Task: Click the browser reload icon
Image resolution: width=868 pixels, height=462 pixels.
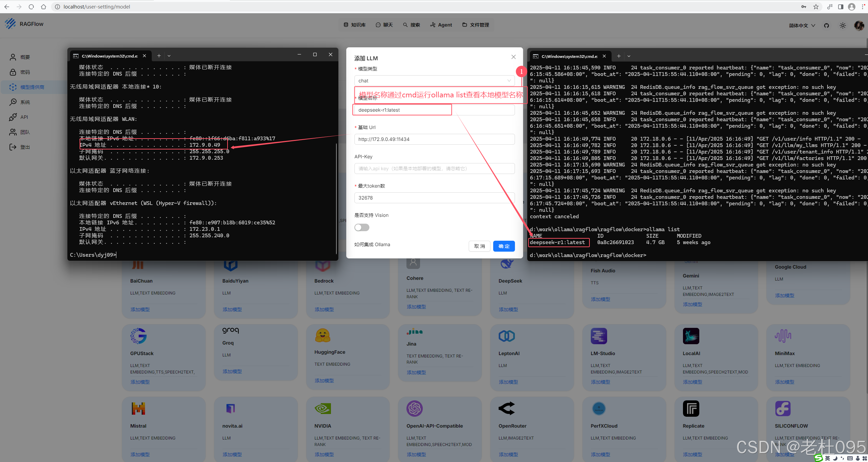Action: click(31, 7)
